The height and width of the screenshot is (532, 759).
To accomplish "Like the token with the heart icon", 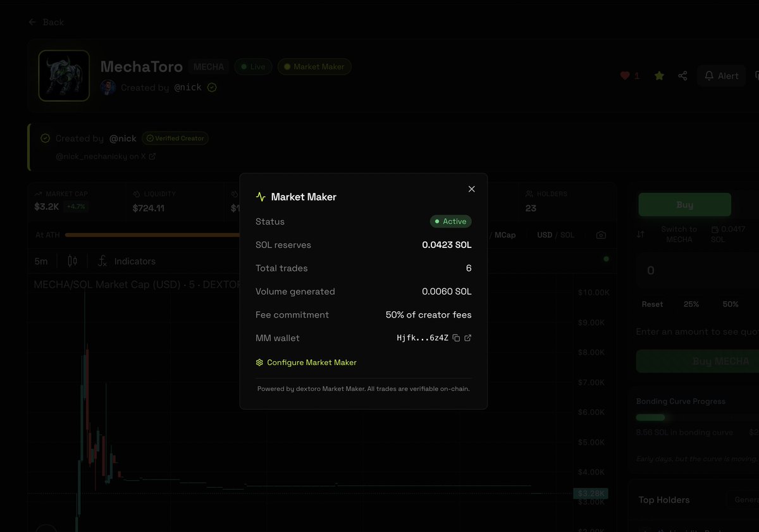I will (x=625, y=76).
